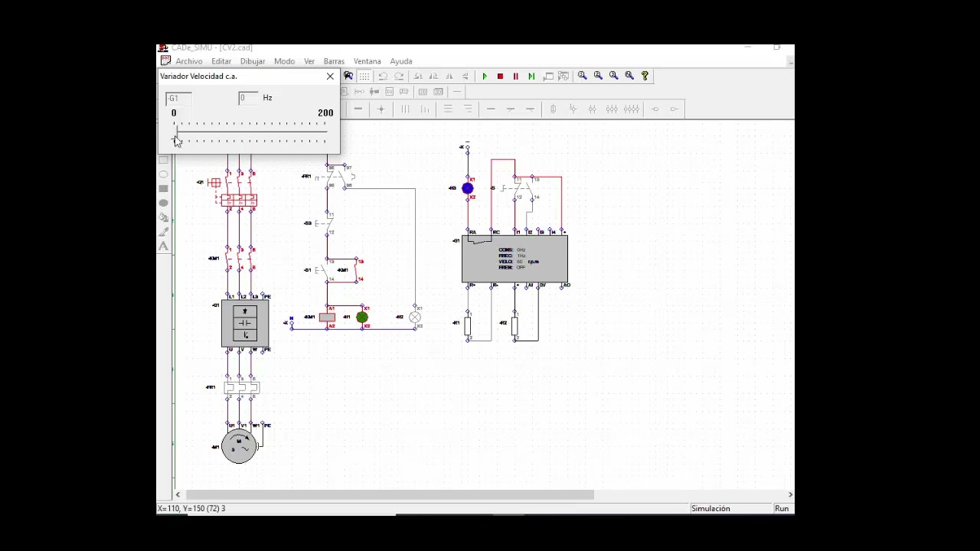The image size is (980, 551).
Task: Open the Barras menu
Action: coord(334,61)
